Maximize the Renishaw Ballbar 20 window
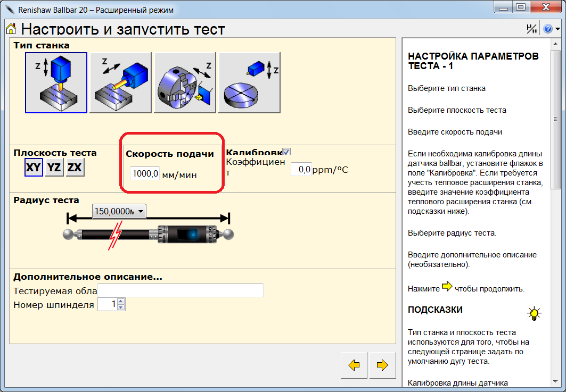This screenshot has width=566, height=392. pos(521,7)
